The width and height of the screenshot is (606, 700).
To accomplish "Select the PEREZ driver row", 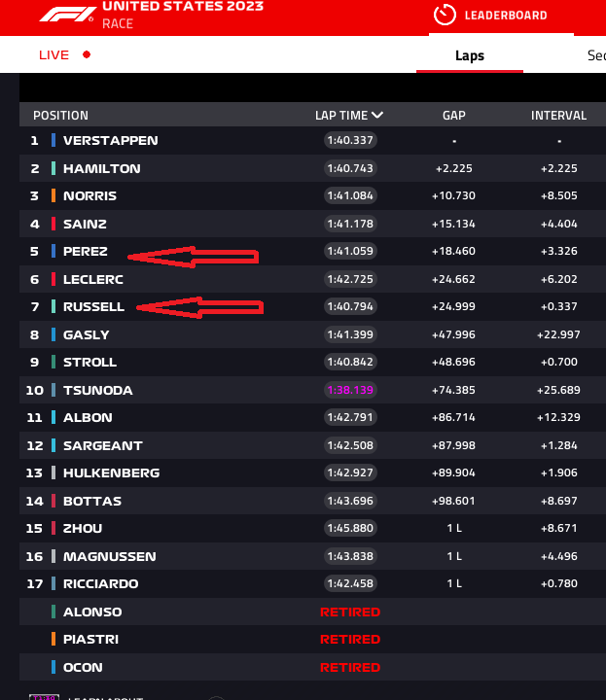I will click(x=312, y=252).
